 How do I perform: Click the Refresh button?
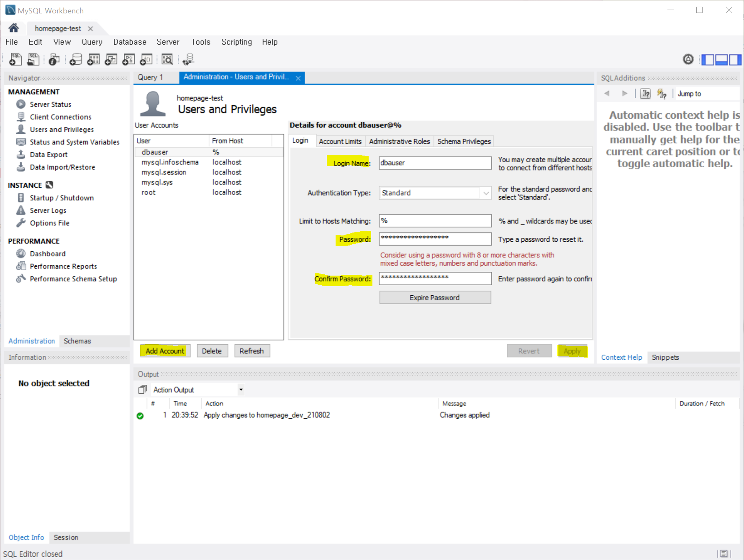point(252,351)
